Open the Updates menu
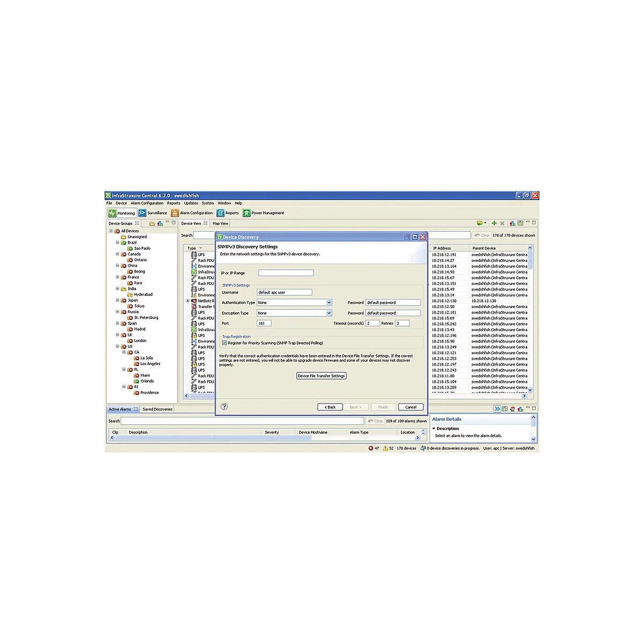644x644 pixels. (191, 203)
